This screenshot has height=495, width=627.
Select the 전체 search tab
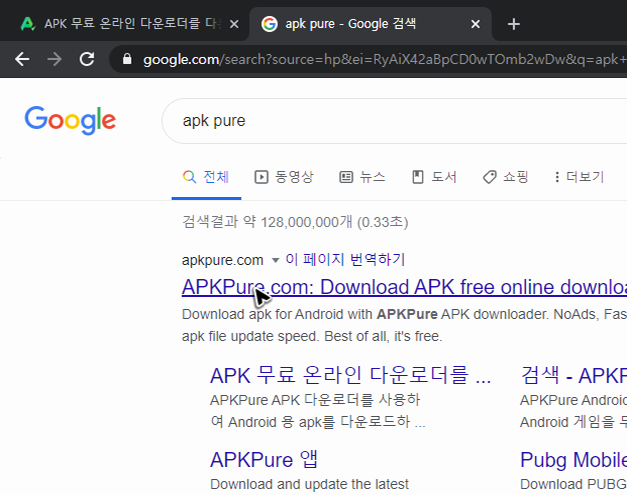[206, 177]
